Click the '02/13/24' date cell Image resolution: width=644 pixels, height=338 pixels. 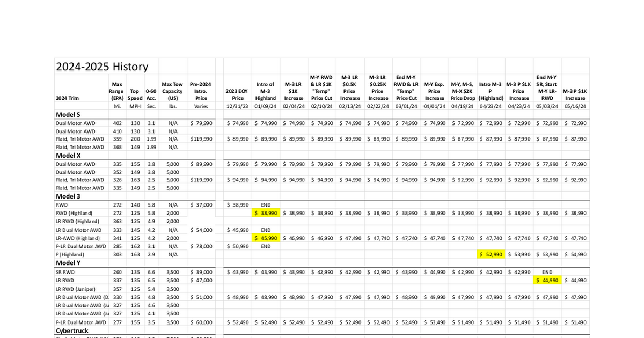350,106
